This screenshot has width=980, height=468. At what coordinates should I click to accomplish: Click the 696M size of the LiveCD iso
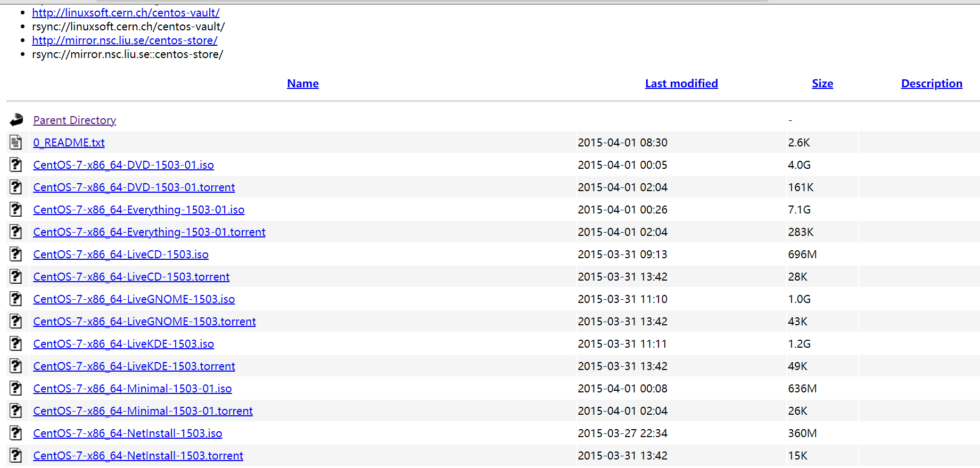[x=802, y=254]
